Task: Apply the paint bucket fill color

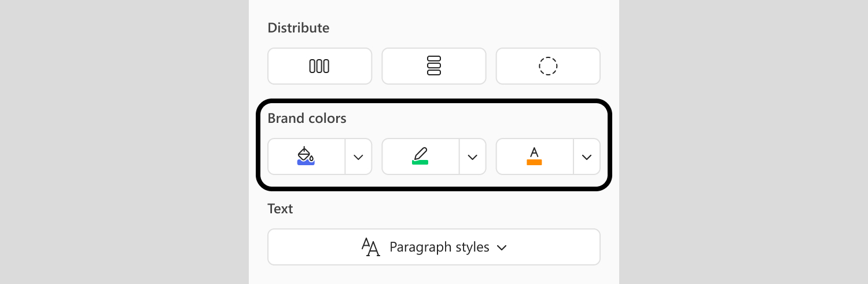Action: (306, 156)
